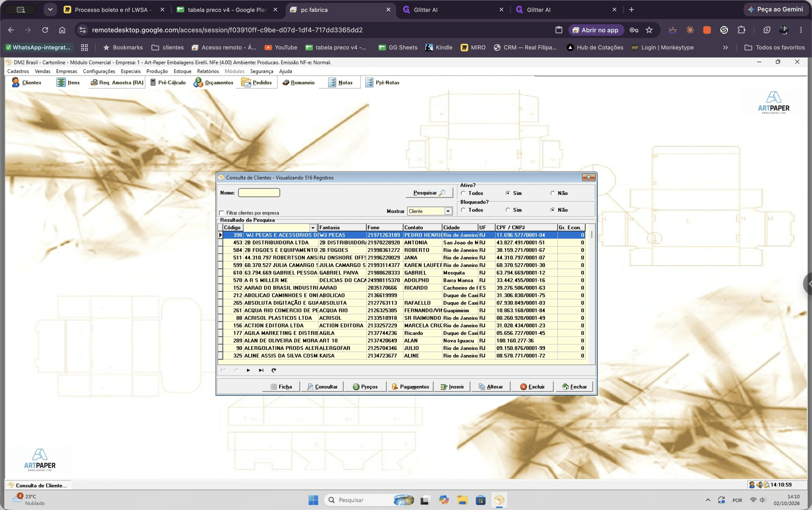Open the Estoque menu

[x=182, y=71]
